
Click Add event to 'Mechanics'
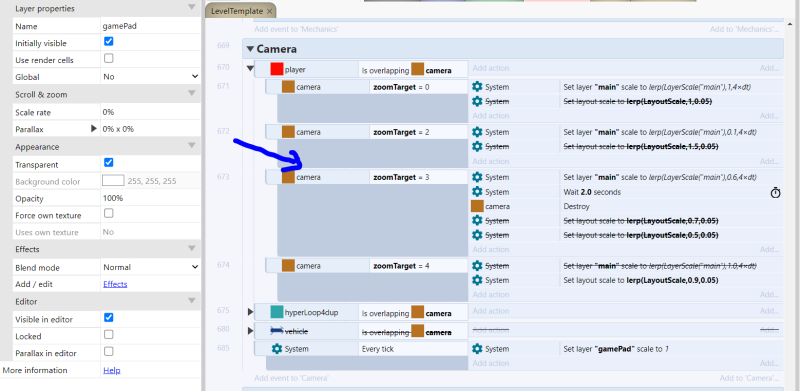(296, 30)
